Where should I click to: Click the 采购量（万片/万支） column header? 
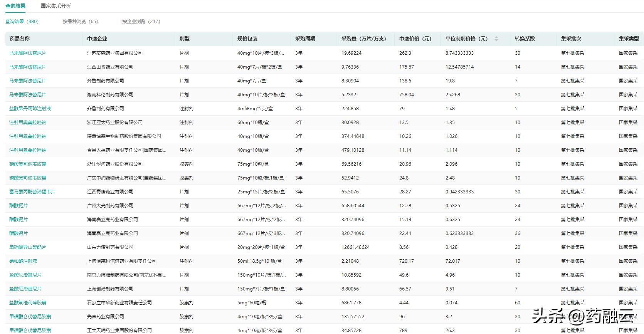(x=364, y=39)
